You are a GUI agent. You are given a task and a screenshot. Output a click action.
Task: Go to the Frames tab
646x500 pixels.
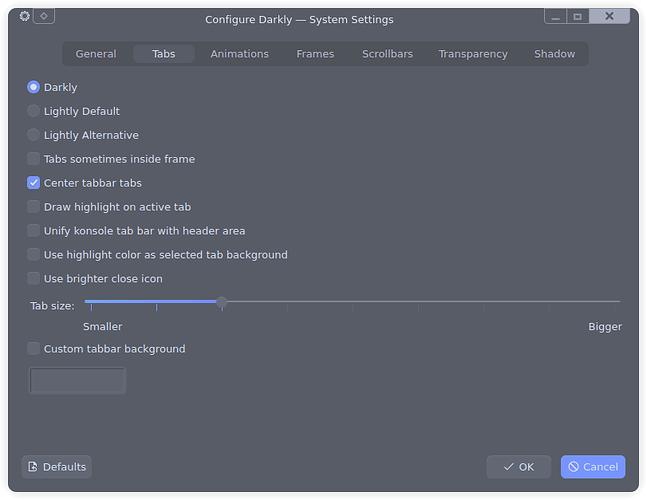click(x=315, y=54)
